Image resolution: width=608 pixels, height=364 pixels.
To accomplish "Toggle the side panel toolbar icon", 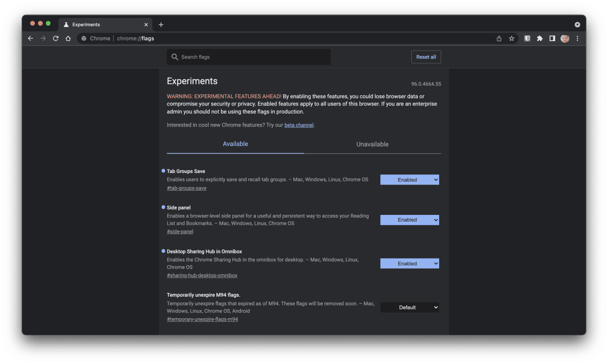I will [x=552, y=39].
